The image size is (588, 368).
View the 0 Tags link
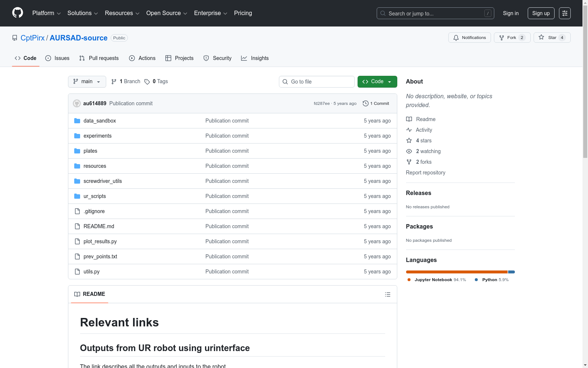[x=156, y=82]
